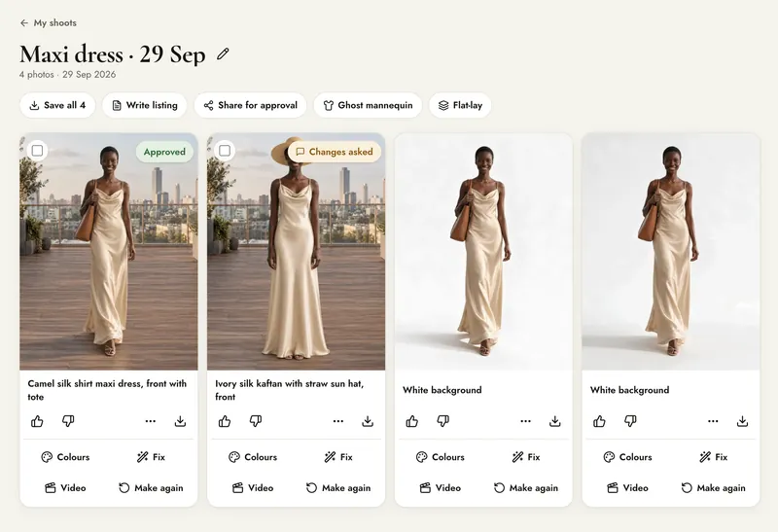Fix the fourth photo, last White background

click(714, 457)
